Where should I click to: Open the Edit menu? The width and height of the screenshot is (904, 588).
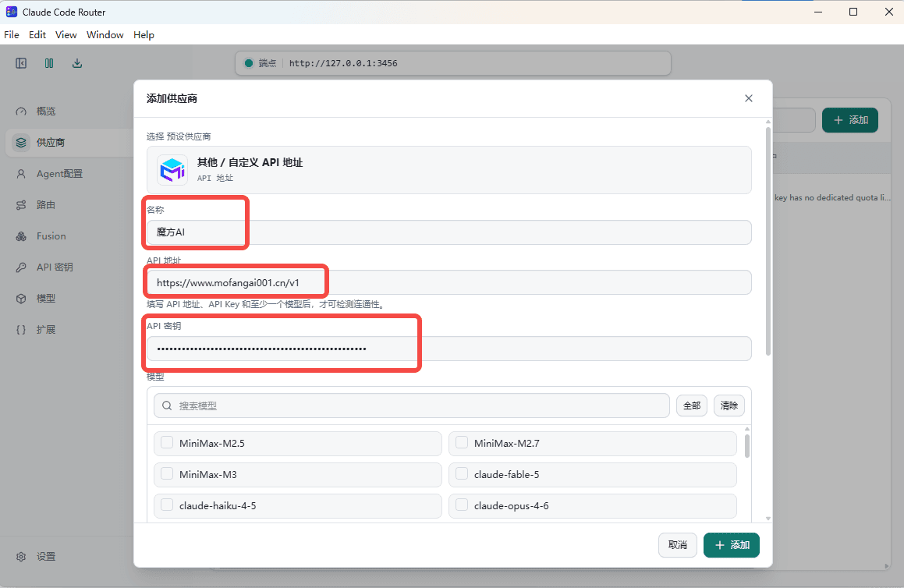[x=37, y=34]
